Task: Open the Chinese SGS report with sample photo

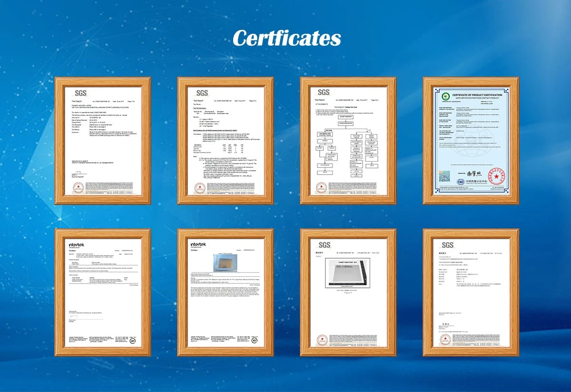Action: (348, 292)
